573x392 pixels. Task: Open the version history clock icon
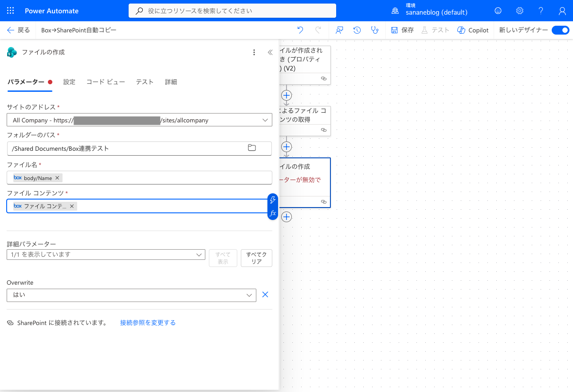coord(357,30)
